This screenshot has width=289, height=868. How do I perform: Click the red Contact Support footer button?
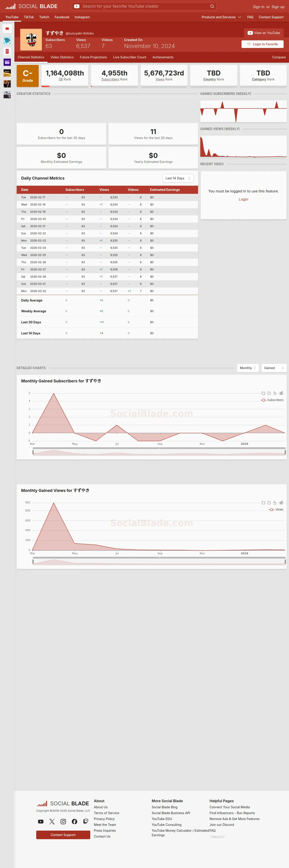63,835
